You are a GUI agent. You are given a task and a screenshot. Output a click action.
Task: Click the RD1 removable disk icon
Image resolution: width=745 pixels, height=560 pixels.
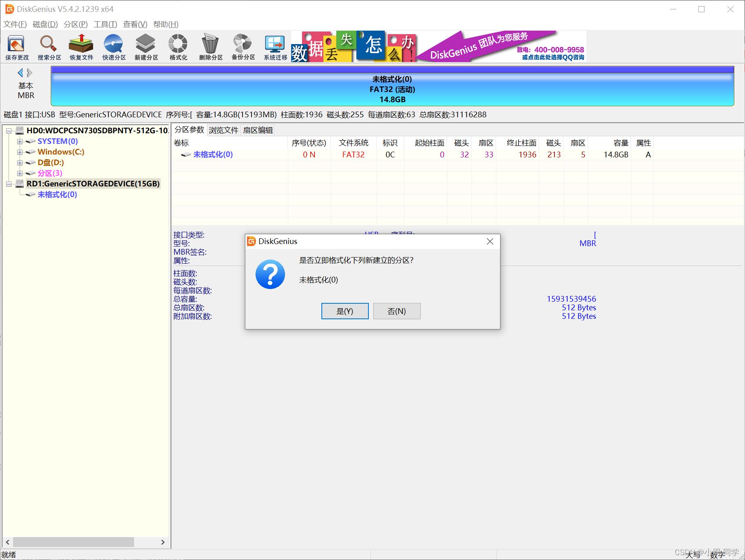coord(20,184)
